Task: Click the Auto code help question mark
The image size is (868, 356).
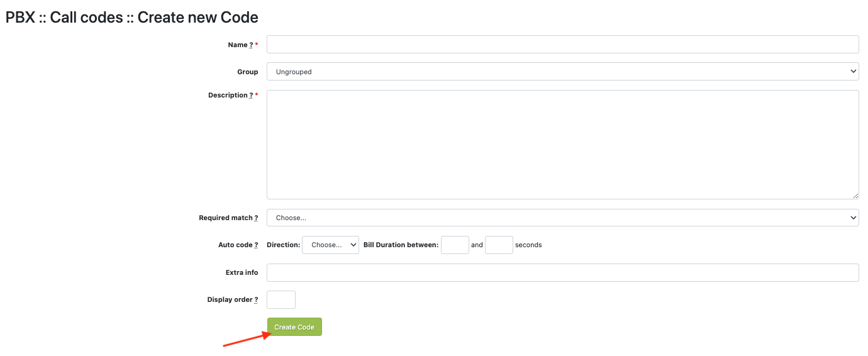Action: click(256, 245)
